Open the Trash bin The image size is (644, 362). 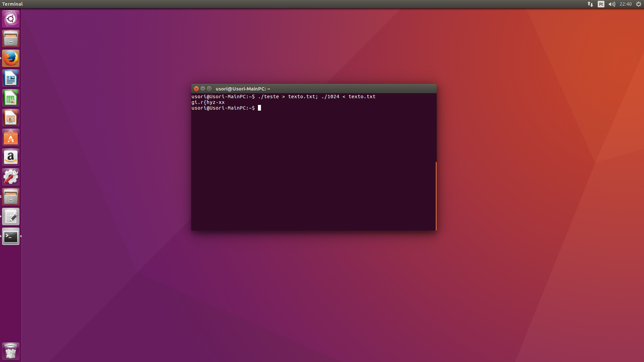coord(11,351)
